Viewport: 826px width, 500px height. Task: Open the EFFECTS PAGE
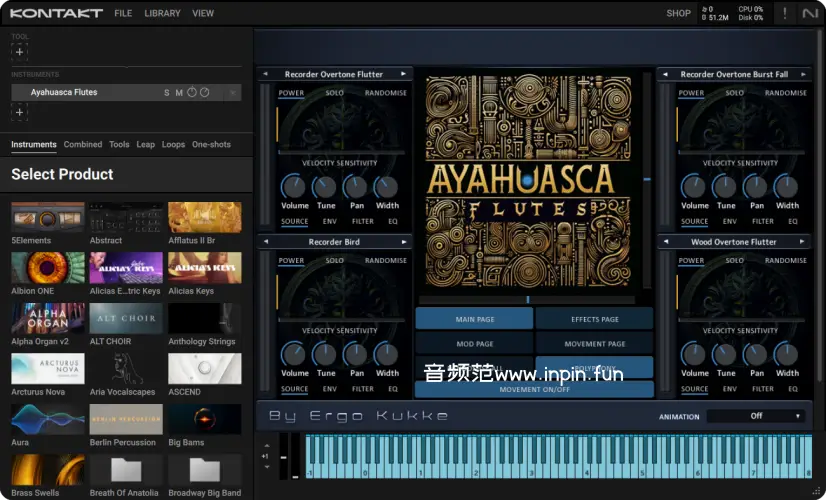(594, 319)
